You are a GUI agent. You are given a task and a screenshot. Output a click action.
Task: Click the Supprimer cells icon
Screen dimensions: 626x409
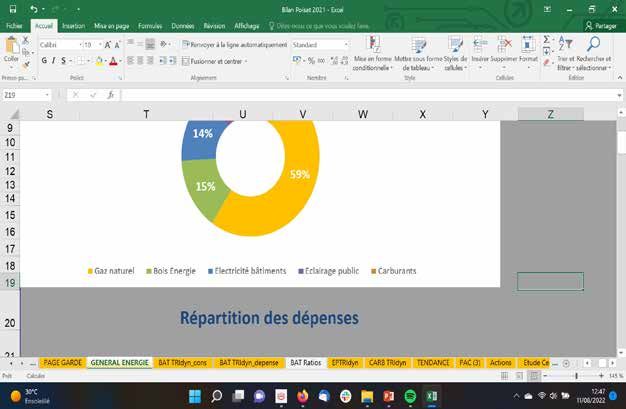tap(504, 50)
